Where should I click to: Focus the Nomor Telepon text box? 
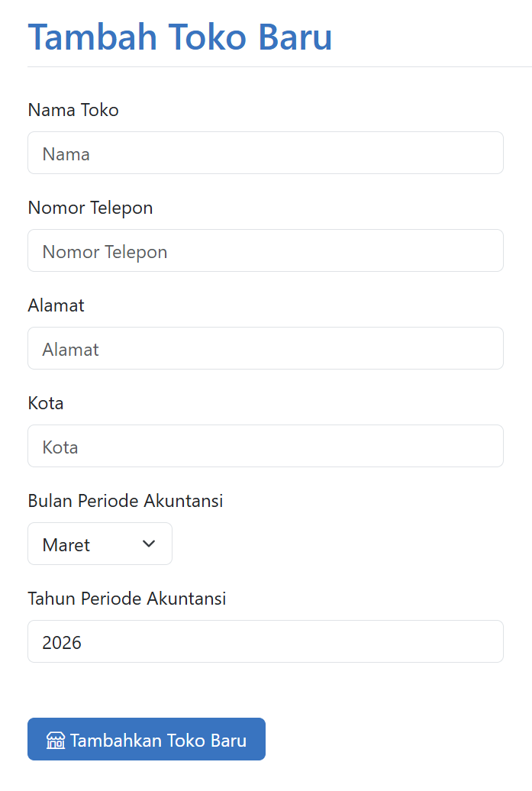tap(265, 250)
